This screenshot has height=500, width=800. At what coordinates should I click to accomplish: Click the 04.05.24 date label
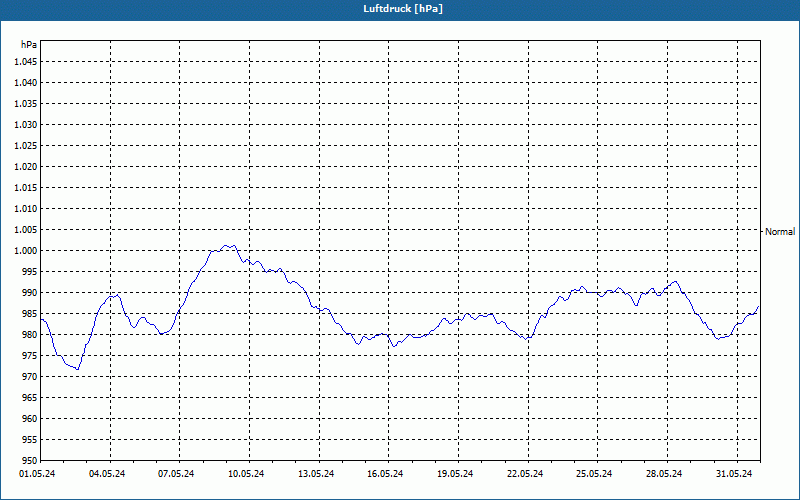pos(107,474)
